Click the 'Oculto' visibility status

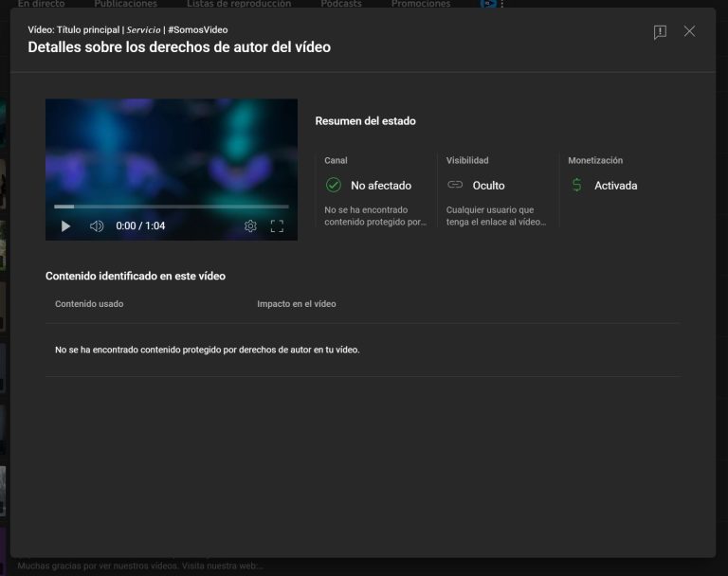tap(488, 186)
